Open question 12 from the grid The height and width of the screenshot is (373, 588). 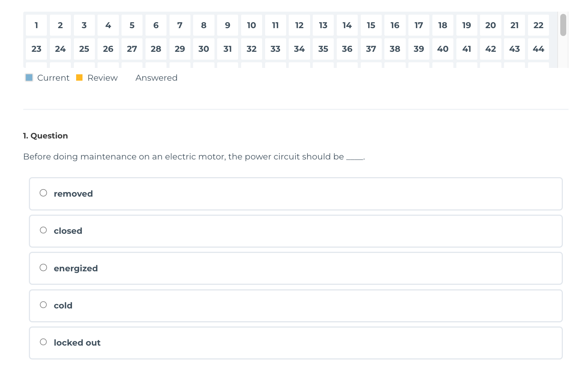pyautogui.click(x=299, y=25)
